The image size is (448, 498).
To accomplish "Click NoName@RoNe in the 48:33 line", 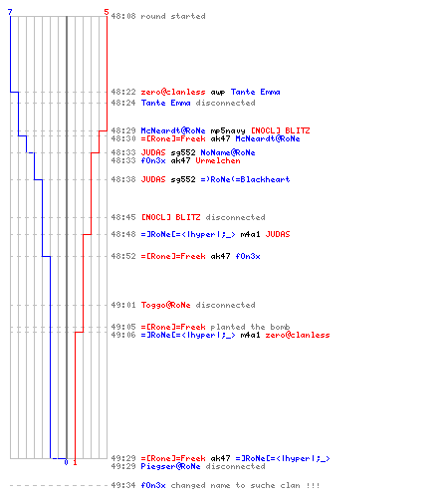I will [x=228, y=152].
